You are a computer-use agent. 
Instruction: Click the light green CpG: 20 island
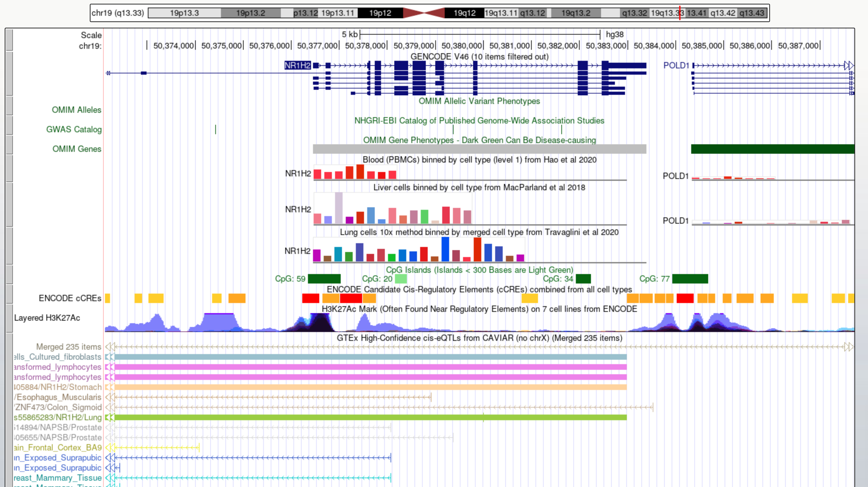click(x=401, y=279)
